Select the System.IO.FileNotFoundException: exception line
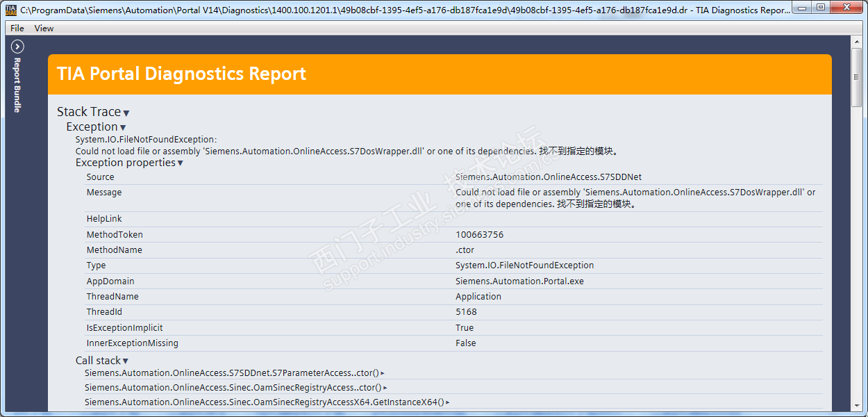This screenshot has width=868, height=417. coord(146,140)
